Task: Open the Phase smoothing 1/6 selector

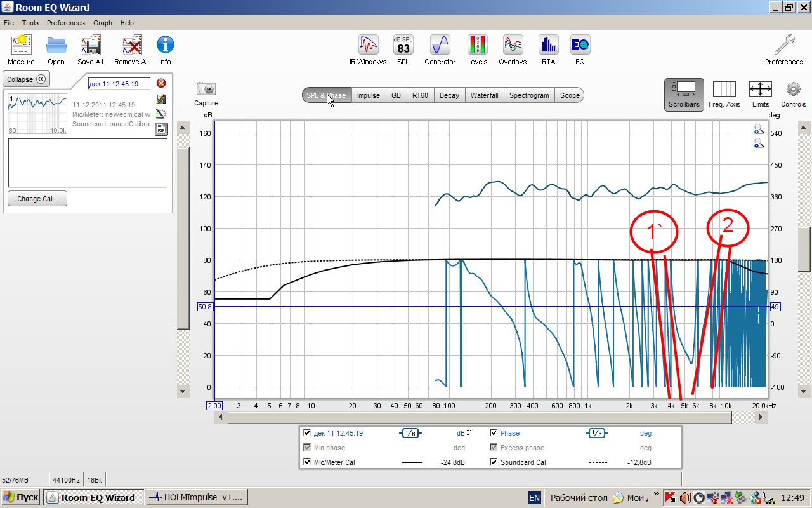Action: click(x=596, y=433)
